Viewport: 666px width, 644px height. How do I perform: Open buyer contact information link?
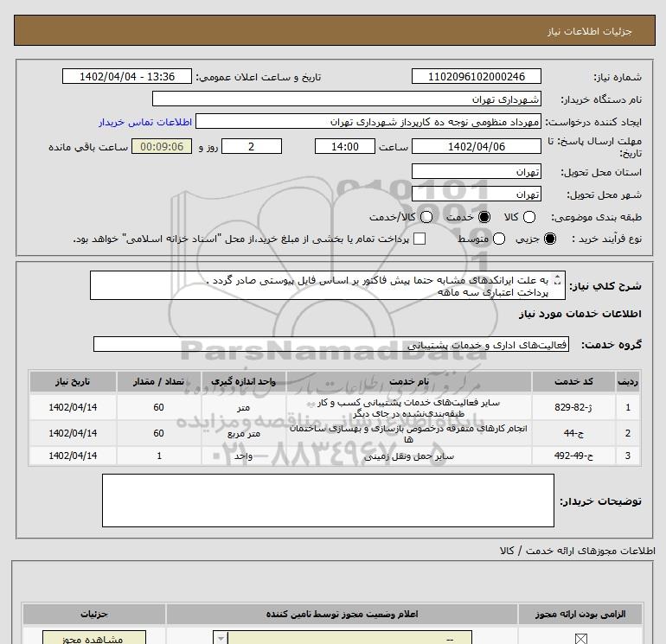(145, 122)
